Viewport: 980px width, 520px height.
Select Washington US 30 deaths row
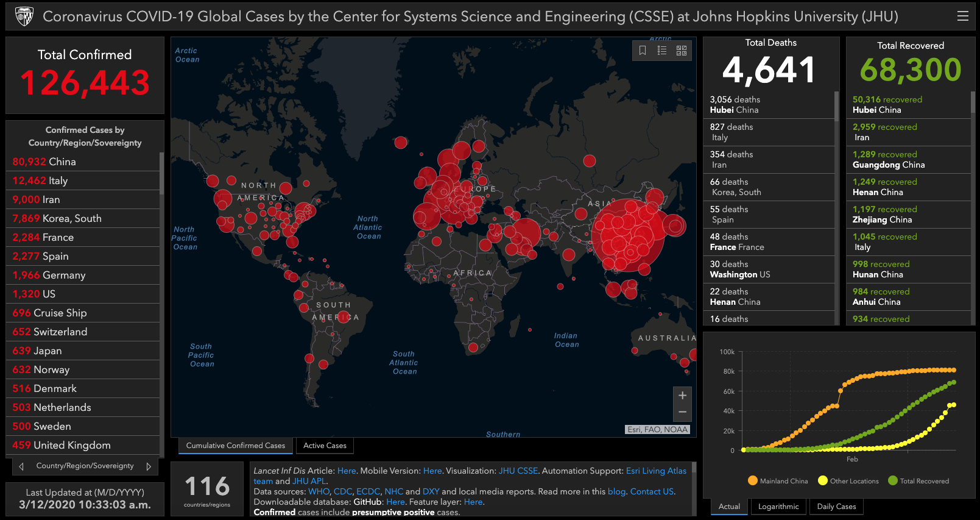(769, 269)
